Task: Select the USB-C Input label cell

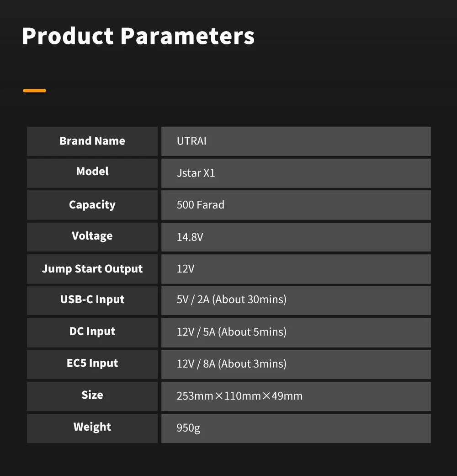Action: tap(92, 300)
